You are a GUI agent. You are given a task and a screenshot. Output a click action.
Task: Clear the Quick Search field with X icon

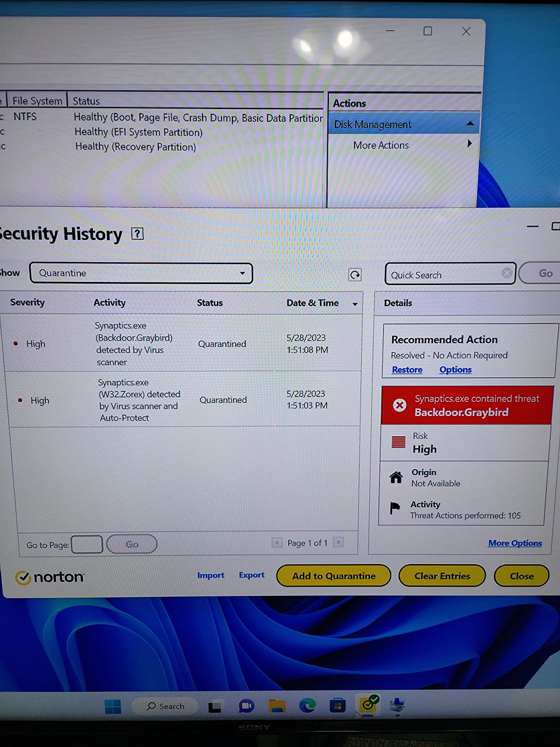pyautogui.click(x=507, y=273)
